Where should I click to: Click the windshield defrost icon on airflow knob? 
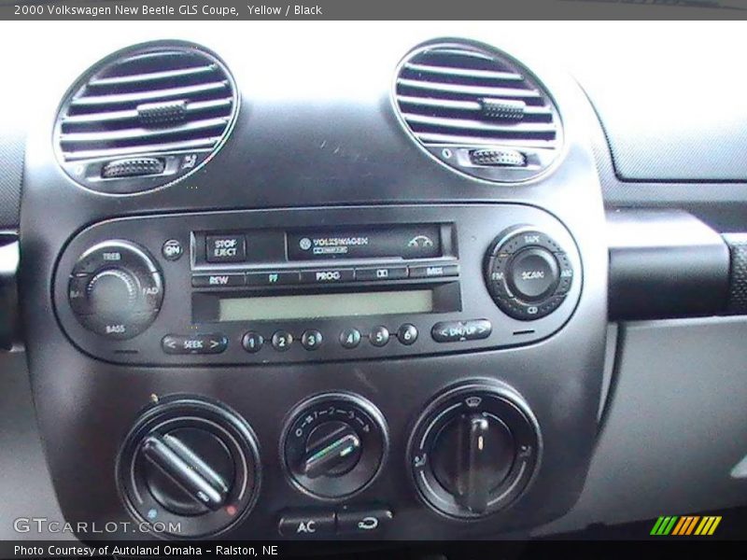[x=472, y=402]
